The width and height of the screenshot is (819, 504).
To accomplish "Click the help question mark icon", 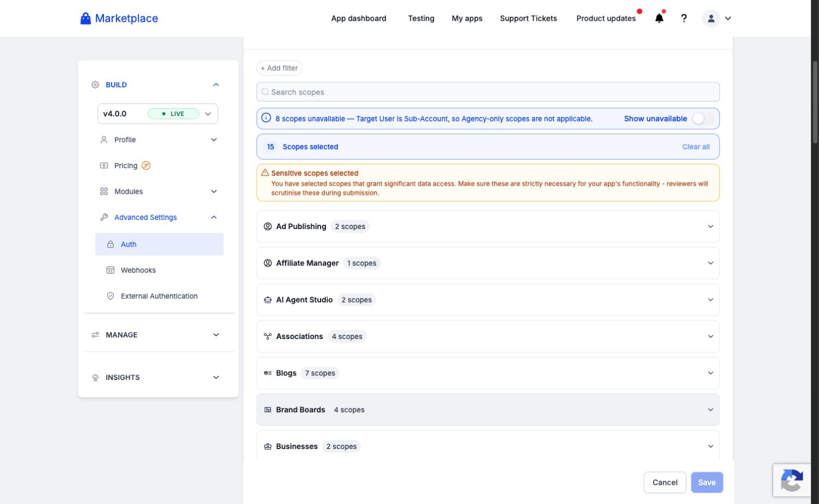I will point(684,19).
